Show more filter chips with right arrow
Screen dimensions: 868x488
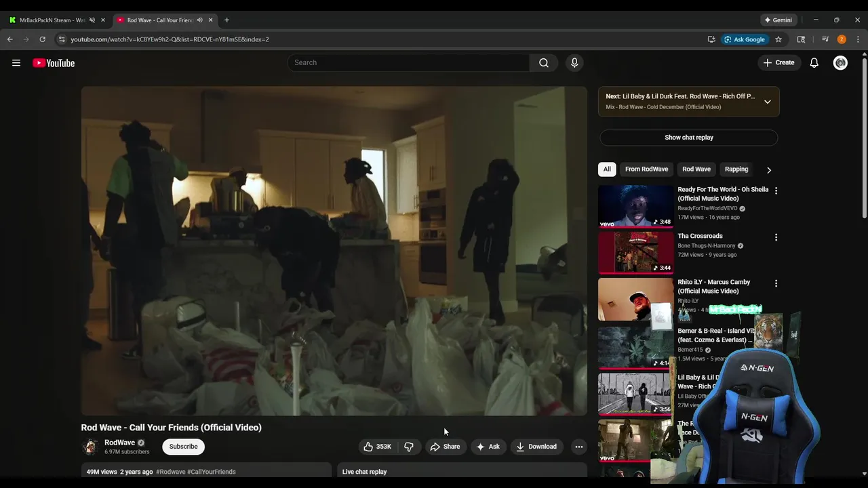coord(768,170)
